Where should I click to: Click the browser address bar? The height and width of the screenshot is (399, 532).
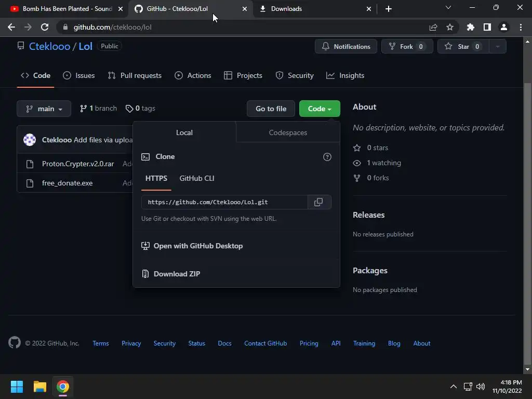click(x=244, y=27)
